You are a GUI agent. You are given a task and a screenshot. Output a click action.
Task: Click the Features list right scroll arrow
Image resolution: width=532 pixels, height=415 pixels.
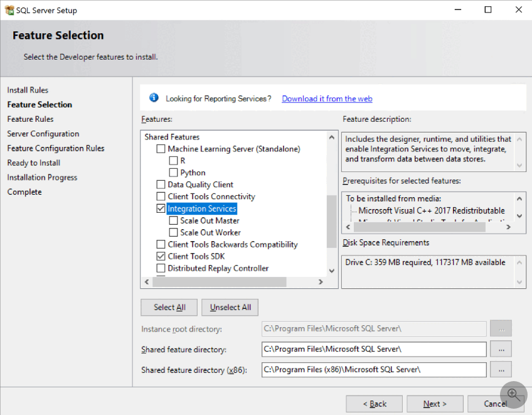pos(321,282)
